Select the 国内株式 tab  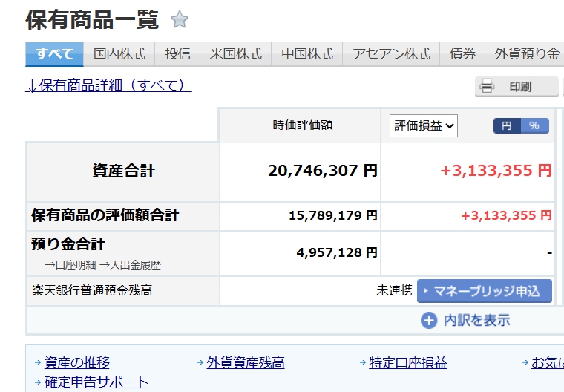[119, 54]
